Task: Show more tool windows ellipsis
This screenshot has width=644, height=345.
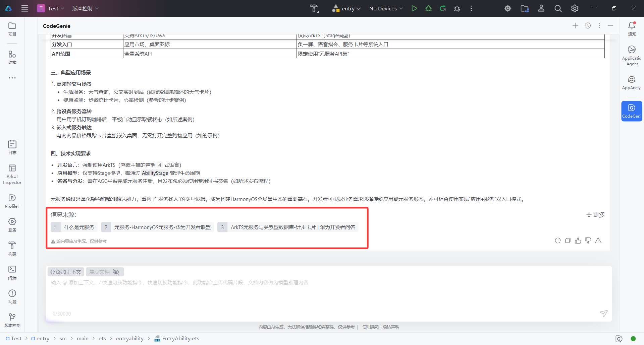Action: (12, 78)
